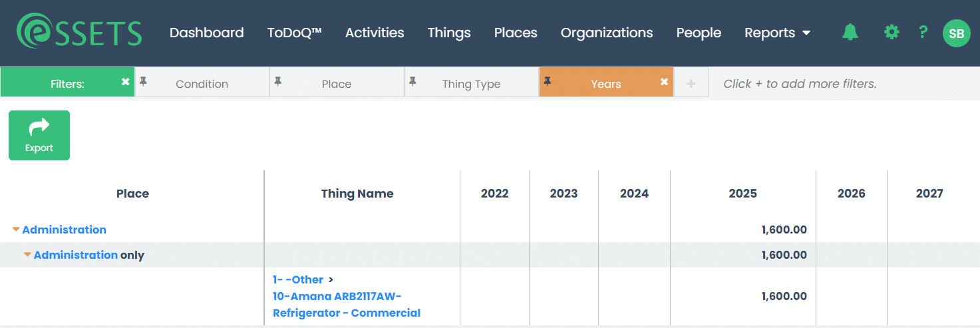
Task: Remove the Years filter with X
Action: tap(664, 82)
